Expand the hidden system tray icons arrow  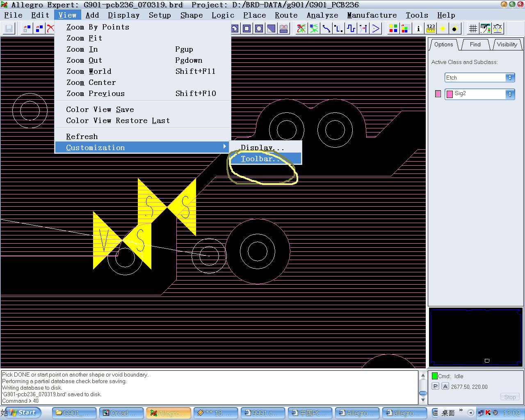click(x=470, y=413)
